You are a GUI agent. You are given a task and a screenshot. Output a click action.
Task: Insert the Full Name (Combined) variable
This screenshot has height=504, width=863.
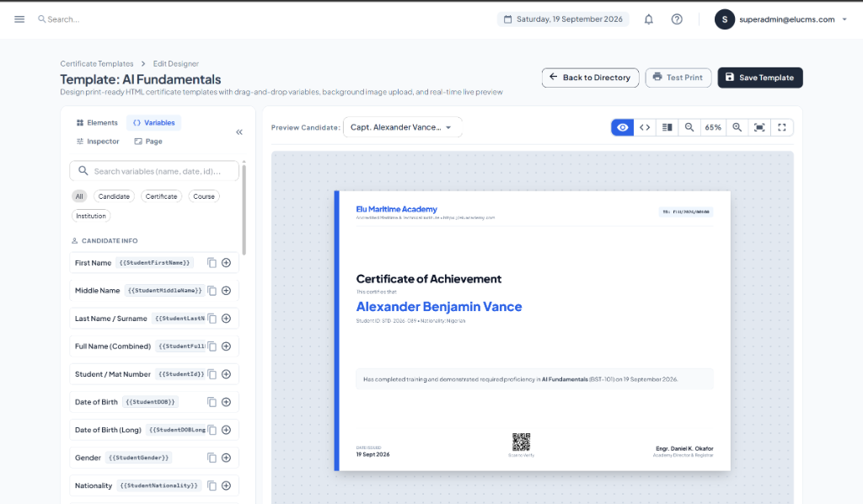226,346
